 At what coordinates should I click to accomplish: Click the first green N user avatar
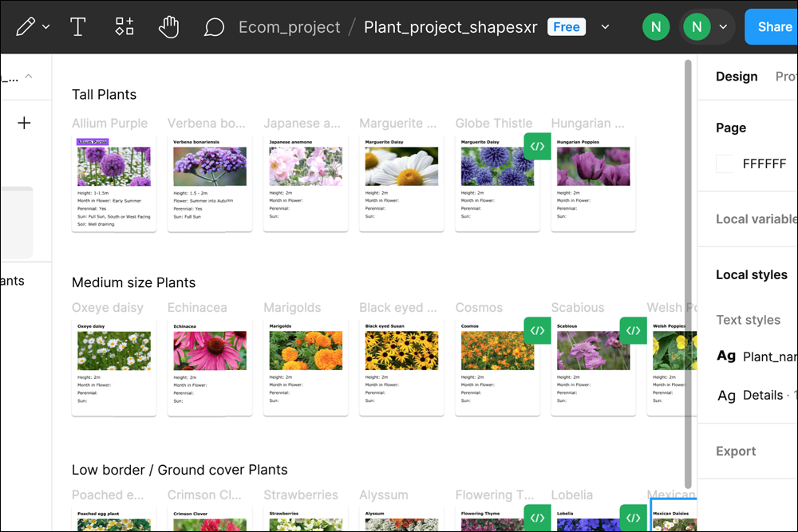pos(656,27)
